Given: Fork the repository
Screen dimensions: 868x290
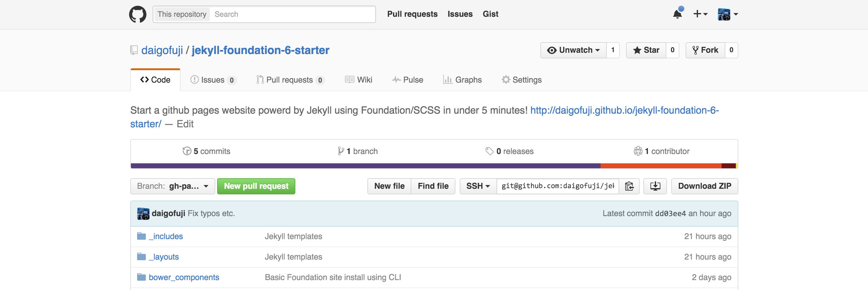Looking at the screenshot, I should [705, 50].
